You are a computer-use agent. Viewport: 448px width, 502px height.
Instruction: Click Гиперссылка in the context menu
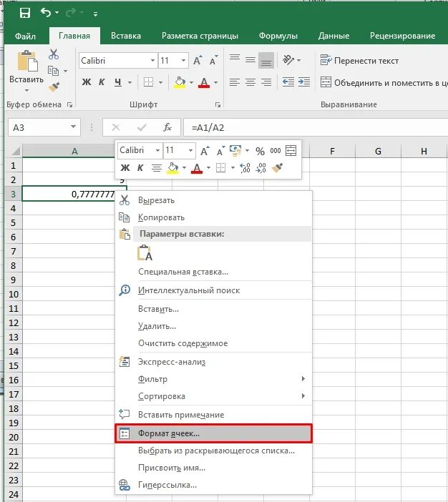[213, 485]
